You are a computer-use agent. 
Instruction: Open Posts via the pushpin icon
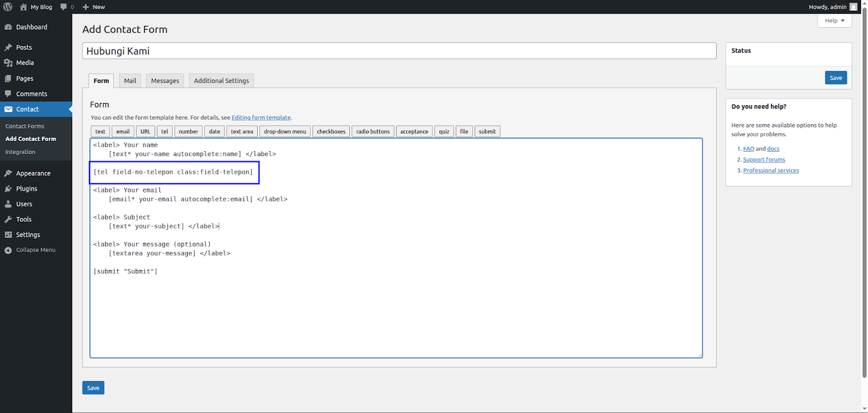coord(8,48)
